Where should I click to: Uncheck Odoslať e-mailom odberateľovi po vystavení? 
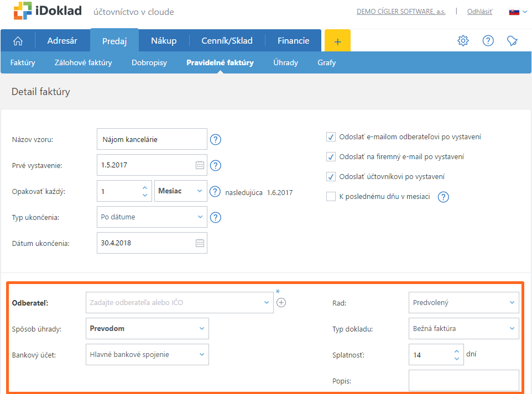pos(331,137)
